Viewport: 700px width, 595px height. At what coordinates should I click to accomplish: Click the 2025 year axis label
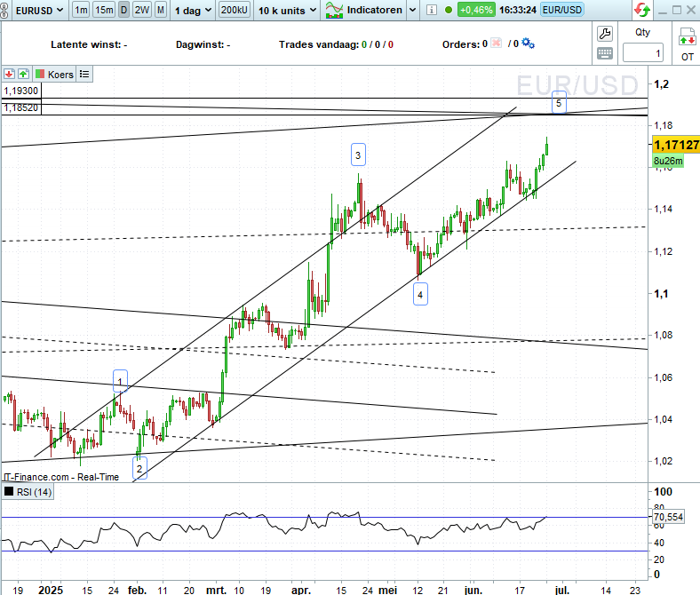[51, 590]
